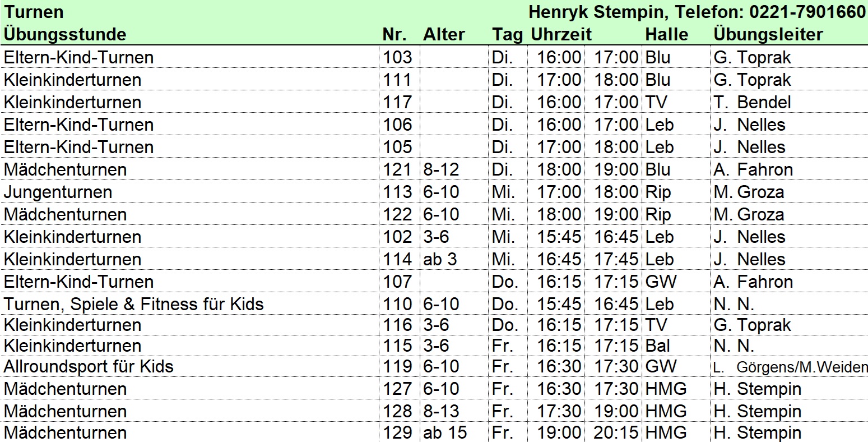
Task: Select the 'L. Görgens/M.Weiden' instructor cell
Action: pyautogui.click(x=790, y=367)
